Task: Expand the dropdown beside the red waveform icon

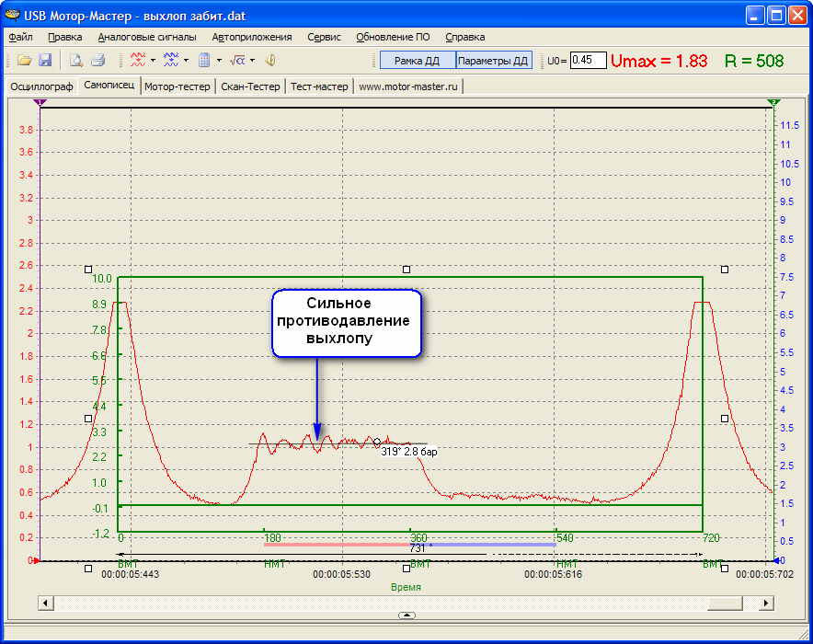Action: point(153,61)
